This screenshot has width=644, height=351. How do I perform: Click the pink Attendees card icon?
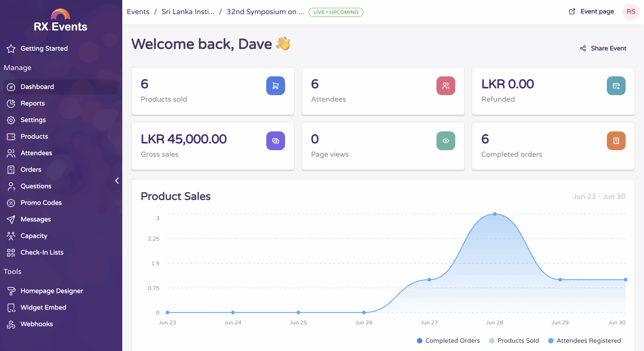coord(446,86)
